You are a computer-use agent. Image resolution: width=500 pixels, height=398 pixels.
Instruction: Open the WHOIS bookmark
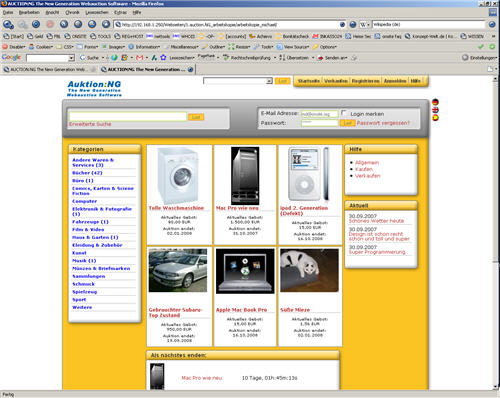tap(184, 36)
